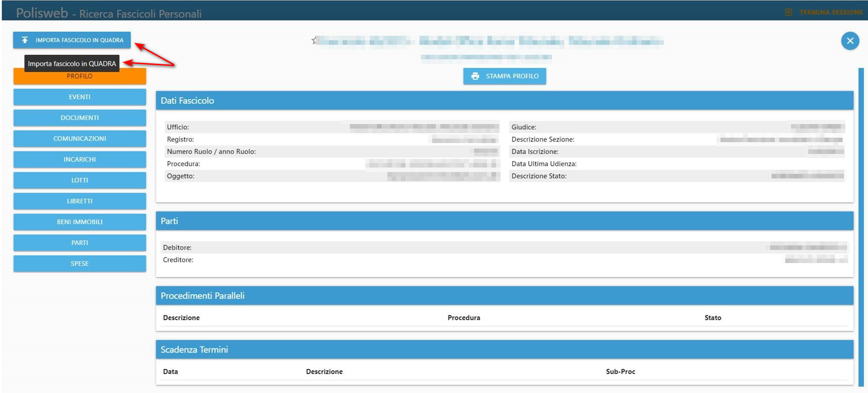Select the Parti tab in left sidebar
The image size is (868, 393).
80,243
